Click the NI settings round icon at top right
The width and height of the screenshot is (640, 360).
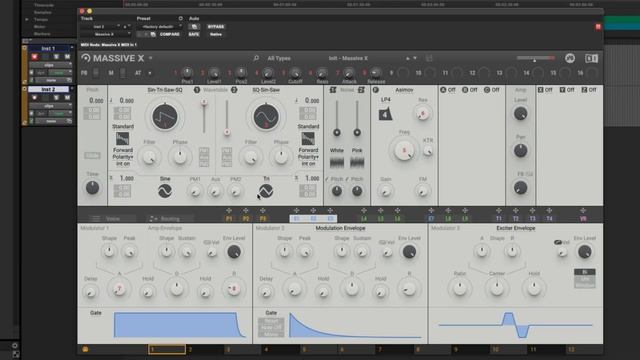570,58
